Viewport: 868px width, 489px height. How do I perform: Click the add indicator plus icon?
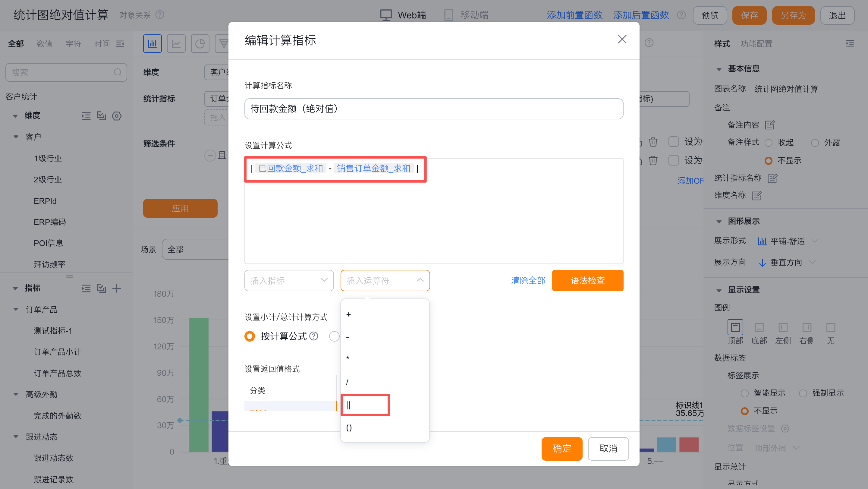tap(117, 288)
